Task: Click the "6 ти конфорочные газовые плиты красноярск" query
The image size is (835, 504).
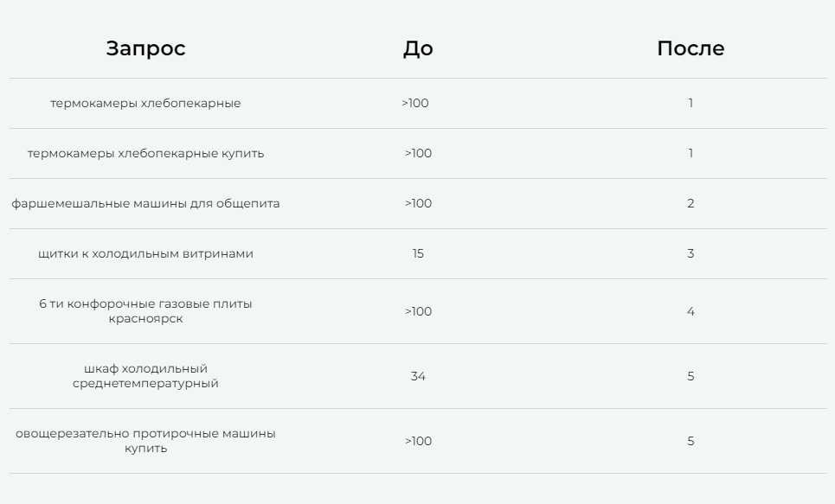Action: (145, 311)
